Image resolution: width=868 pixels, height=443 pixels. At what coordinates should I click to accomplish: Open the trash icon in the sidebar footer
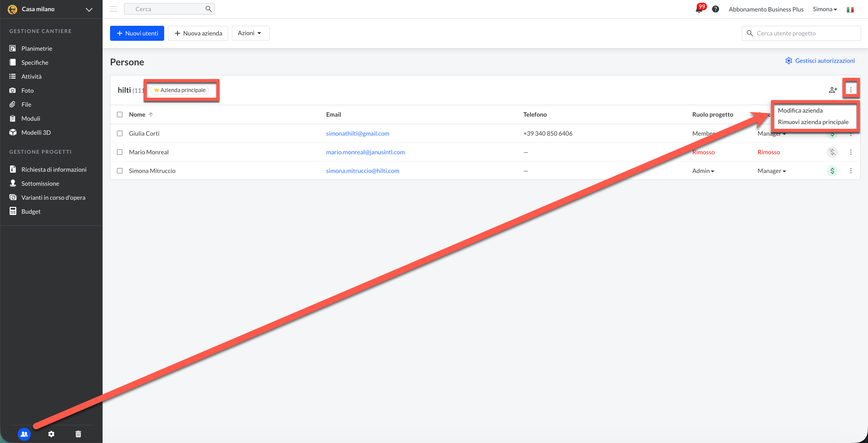78,434
